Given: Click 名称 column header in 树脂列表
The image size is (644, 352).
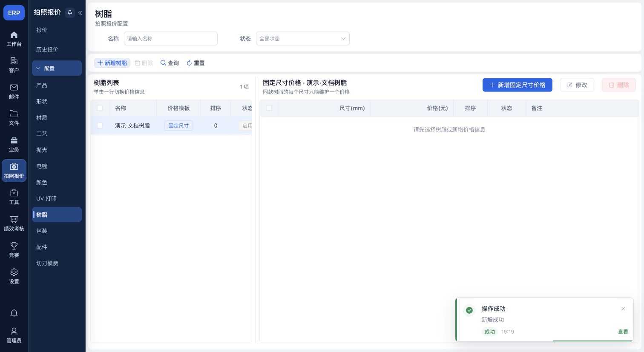Looking at the screenshot, I should [x=121, y=108].
